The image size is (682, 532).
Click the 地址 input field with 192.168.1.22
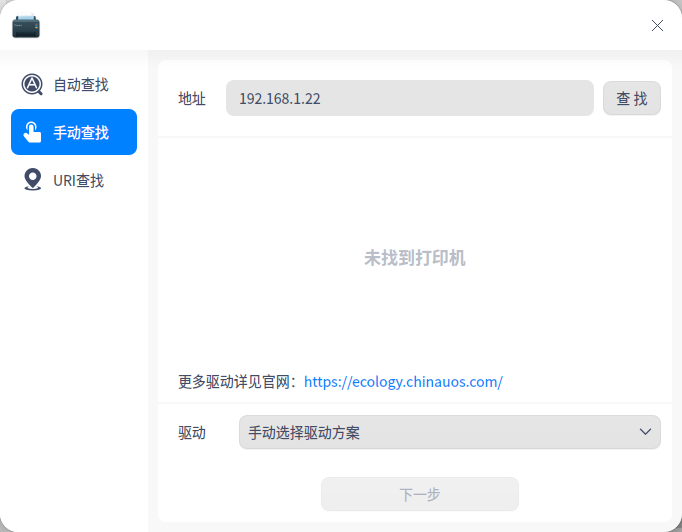410,98
